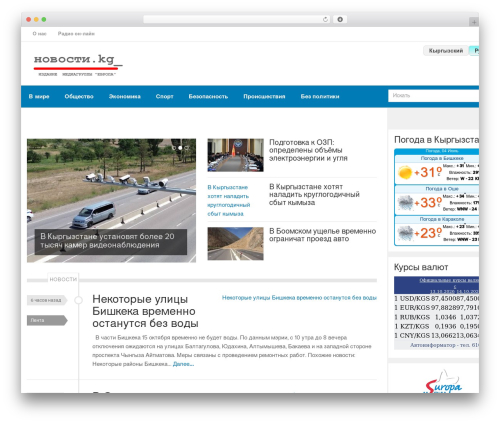Click the blue кумыс image placeholder link
The image size is (500, 423).
click(229, 200)
